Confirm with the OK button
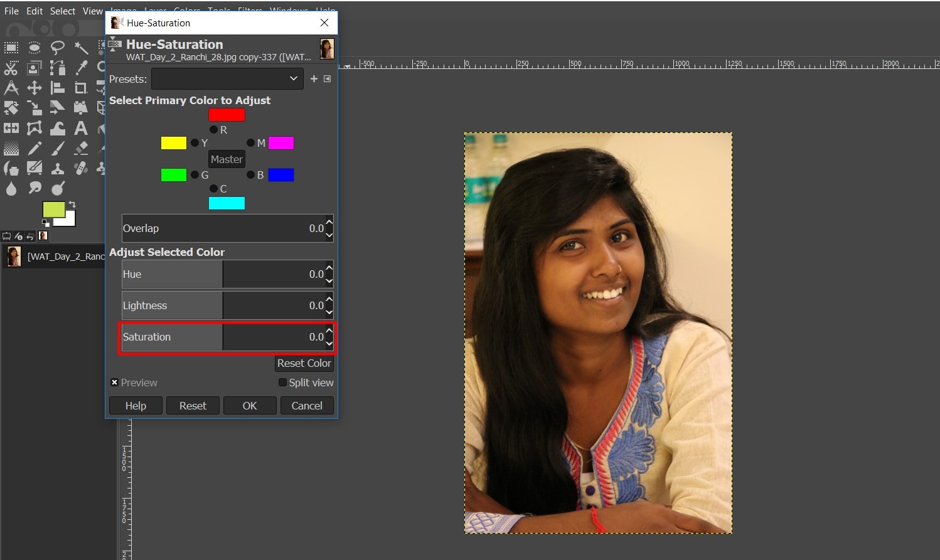The image size is (940, 560). tap(250, 406)
